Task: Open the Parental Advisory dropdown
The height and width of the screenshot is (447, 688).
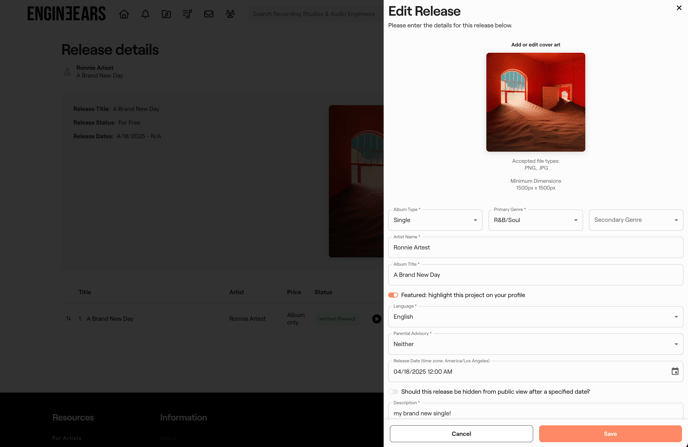Action: click(x=535, y=344)
